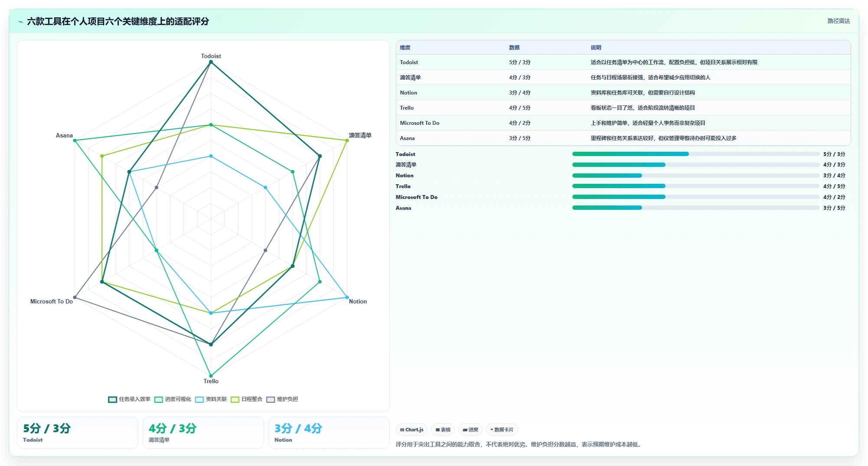
Task: Click the 数据卡片 tag chip
Action: [x=502, y=430]
